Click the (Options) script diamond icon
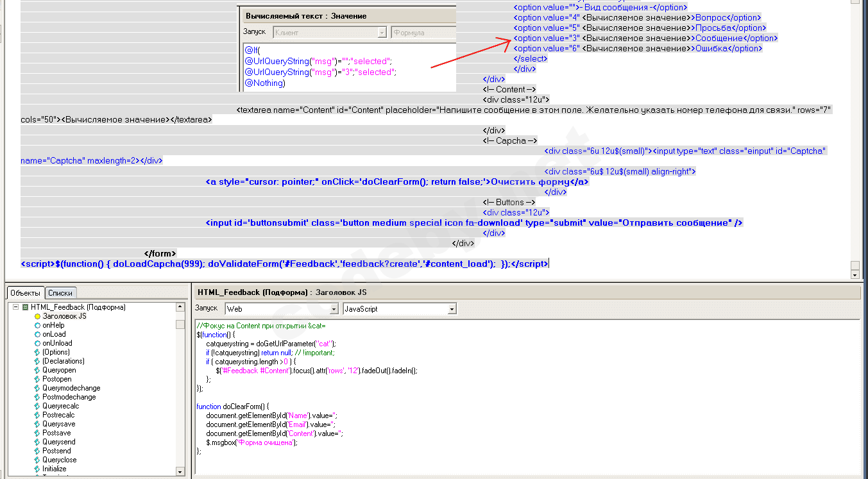The image size is (868, 479). (37, 352)
